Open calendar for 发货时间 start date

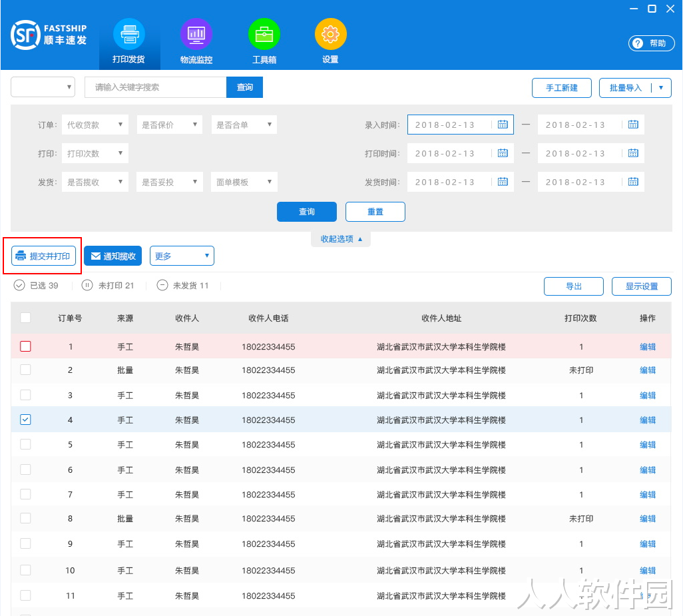click(x=503, y=182)
